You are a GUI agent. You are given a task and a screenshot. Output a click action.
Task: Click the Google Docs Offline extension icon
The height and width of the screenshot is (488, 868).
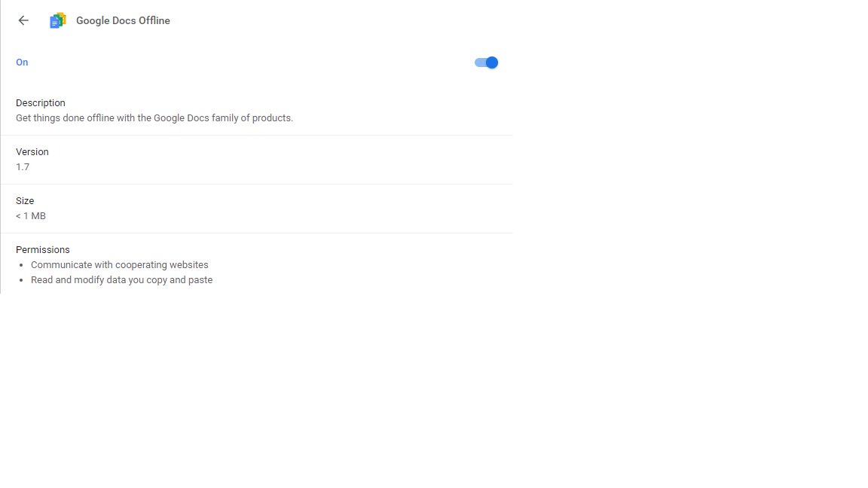pyautogui.click(x=57, y=20)
